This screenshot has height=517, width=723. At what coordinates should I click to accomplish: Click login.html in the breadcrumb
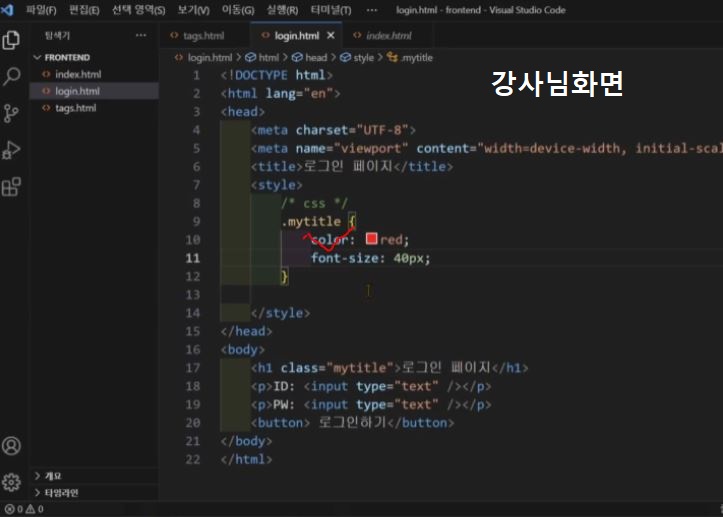[210, 58]
